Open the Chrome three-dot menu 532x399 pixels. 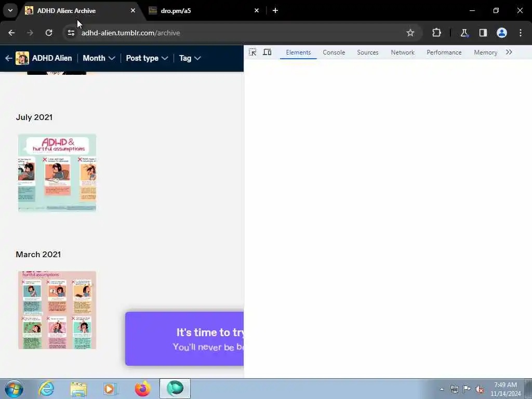[521, 33]
